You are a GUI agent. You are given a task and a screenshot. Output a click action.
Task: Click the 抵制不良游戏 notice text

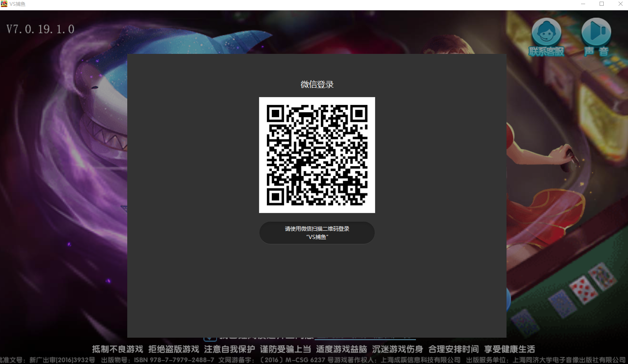pos(117,349)
